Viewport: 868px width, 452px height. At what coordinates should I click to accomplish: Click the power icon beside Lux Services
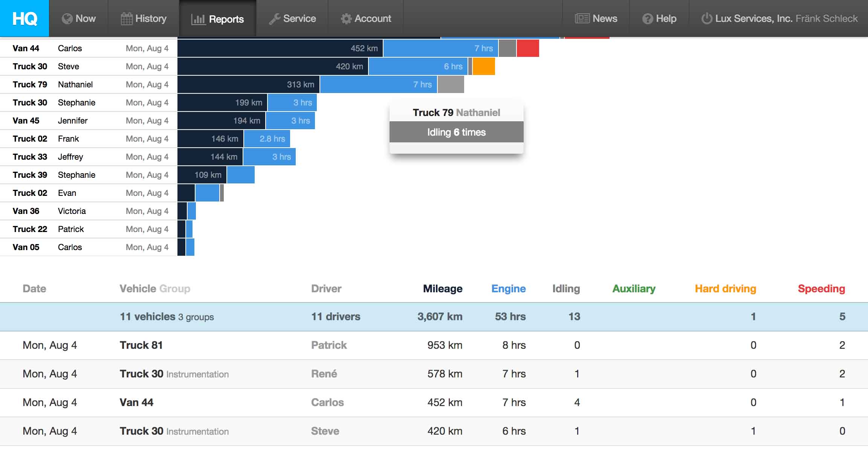(x=706, y=18)
